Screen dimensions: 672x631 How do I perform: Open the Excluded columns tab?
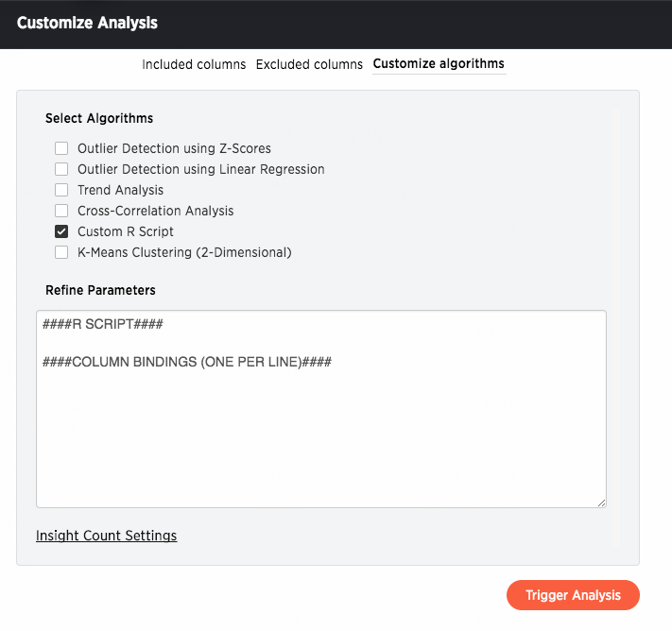(309, 64)
